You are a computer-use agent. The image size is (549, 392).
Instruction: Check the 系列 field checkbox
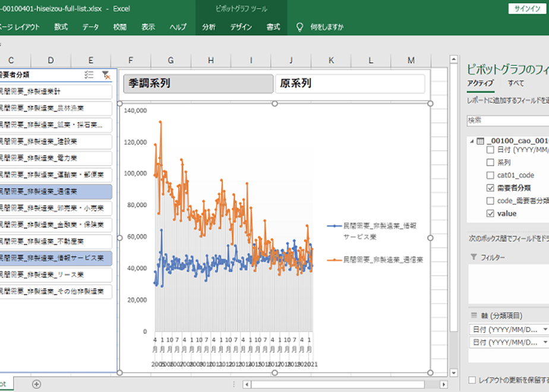pyautogui.click(x=490, y=162)
